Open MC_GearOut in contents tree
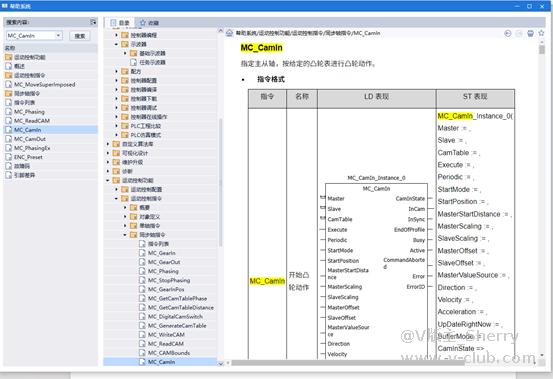 (164, 262)
